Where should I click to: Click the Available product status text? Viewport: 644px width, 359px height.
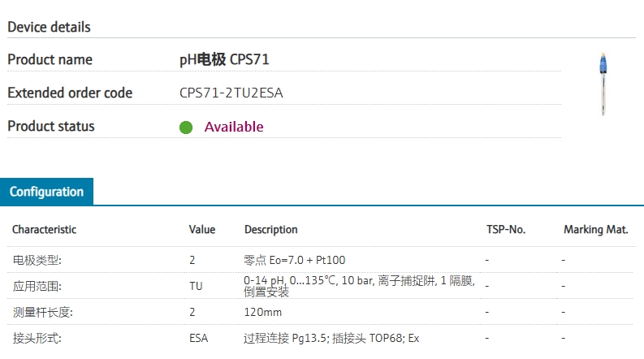[234, 127]
